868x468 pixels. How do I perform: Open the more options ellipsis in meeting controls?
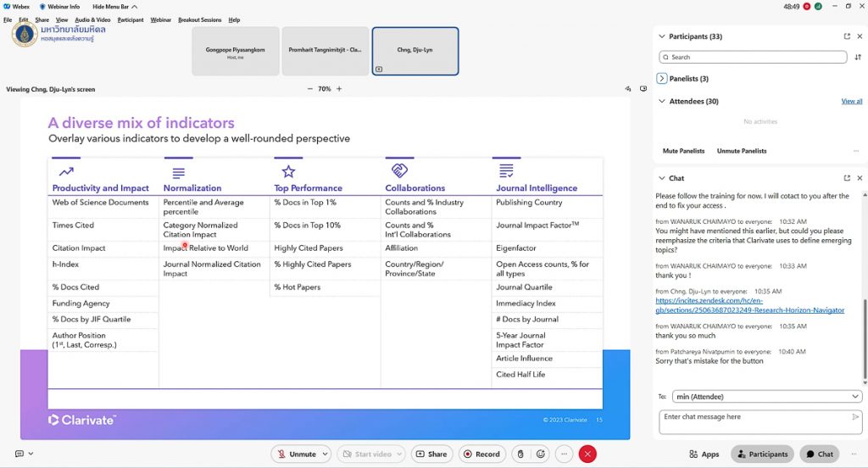[x=564, y=454]
